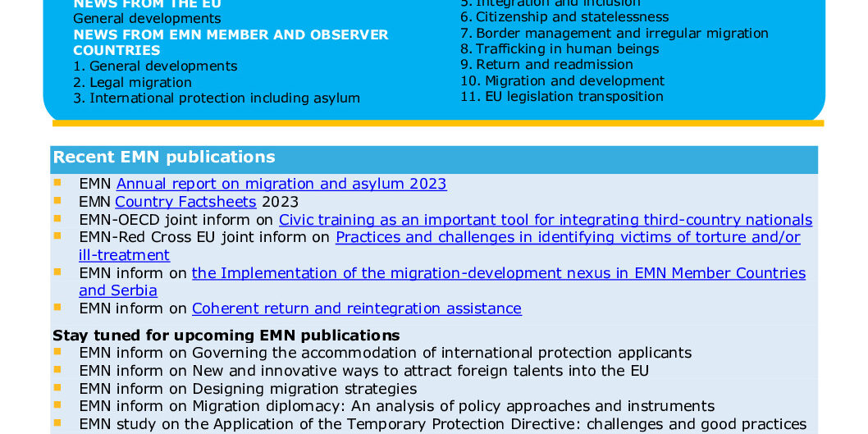This screenshot has height=434, width=868.
Task: Jump to 11. EU legislation transposition
Action: tap(561, 97)
